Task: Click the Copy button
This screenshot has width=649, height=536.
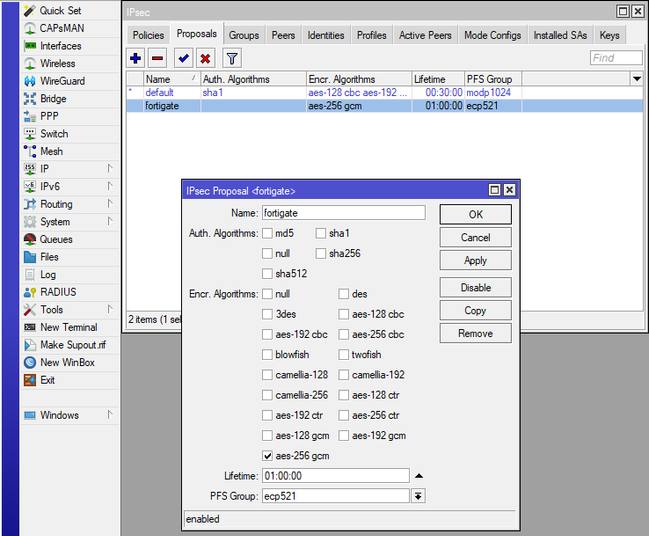Action: pos(475,311)
